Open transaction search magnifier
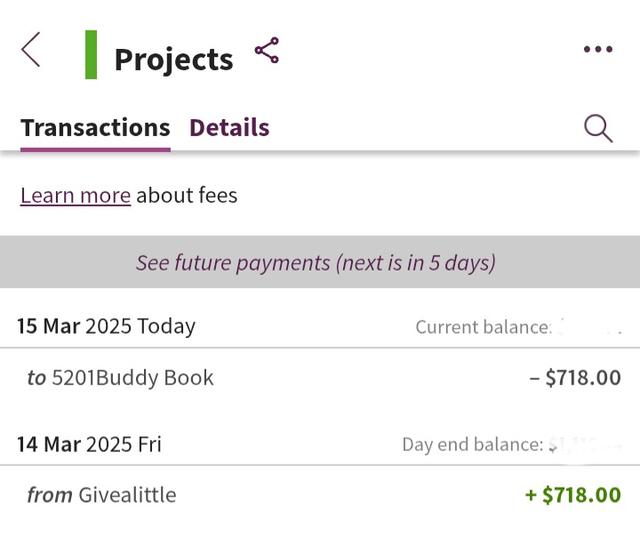The image size is (640, 540). (598, 128)
